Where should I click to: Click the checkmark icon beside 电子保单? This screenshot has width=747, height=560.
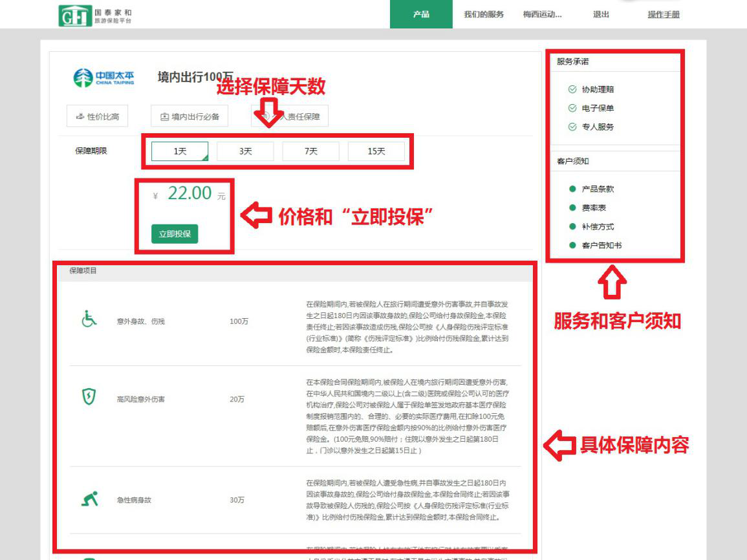click(x=572, y=108)
